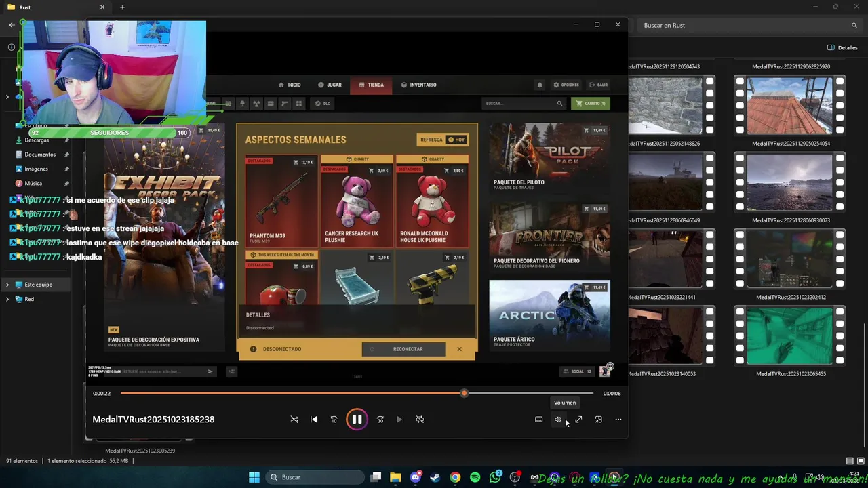Image resolution: width=868 pixels, height=488 pixels.
Task: Open a new File Explorer tab
Action: 122,7
